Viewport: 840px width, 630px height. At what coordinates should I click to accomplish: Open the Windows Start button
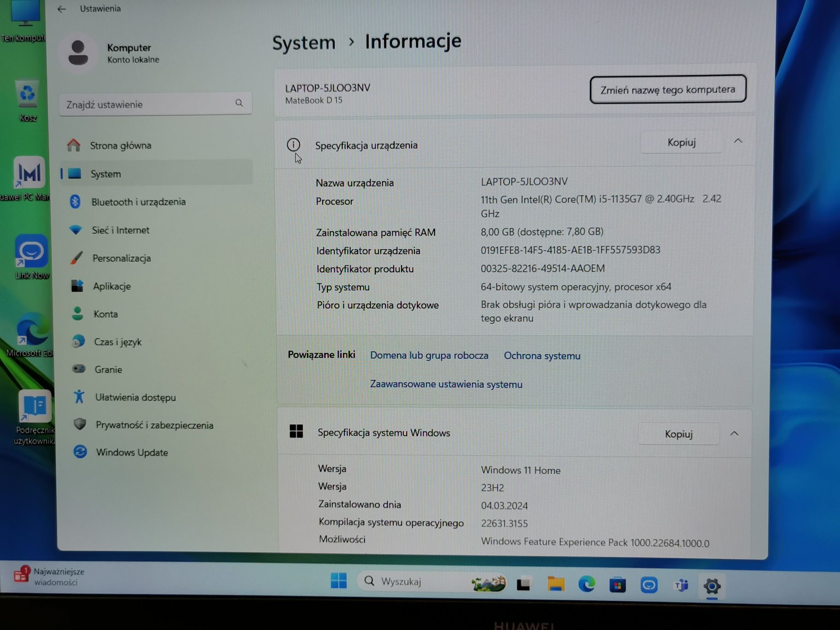tap(339, 581)
